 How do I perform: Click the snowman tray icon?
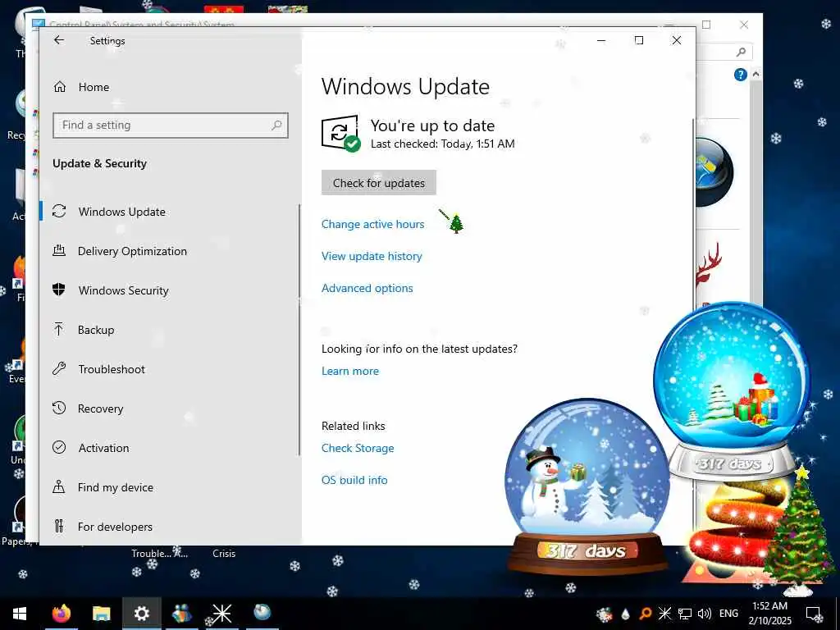[605, 614]
